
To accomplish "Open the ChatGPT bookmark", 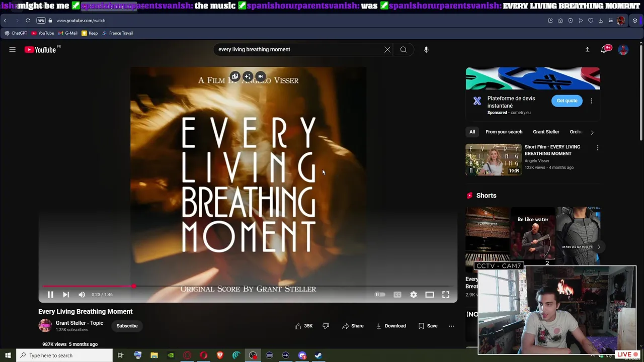I will tap(16, 33).
